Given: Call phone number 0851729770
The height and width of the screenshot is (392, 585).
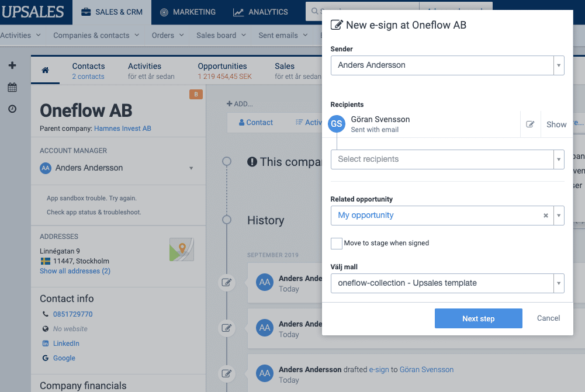Looking at the screenshot, I should click(72, 314).
